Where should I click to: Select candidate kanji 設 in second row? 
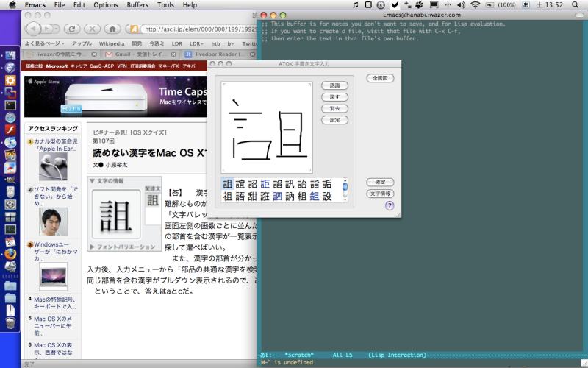click(326, 196)
